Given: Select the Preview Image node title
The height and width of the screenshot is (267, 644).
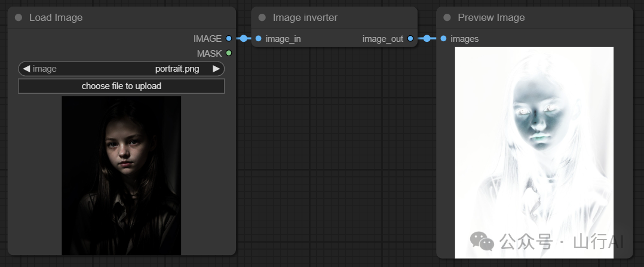Looking at the screenshot, I should (491, 17).
